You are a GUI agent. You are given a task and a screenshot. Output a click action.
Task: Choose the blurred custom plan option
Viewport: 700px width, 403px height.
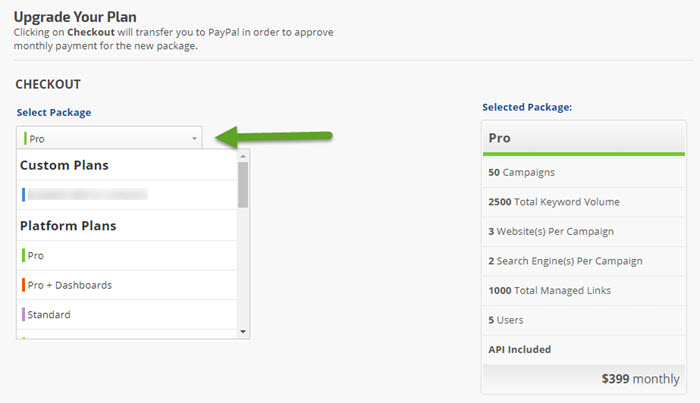coord(88,194)
